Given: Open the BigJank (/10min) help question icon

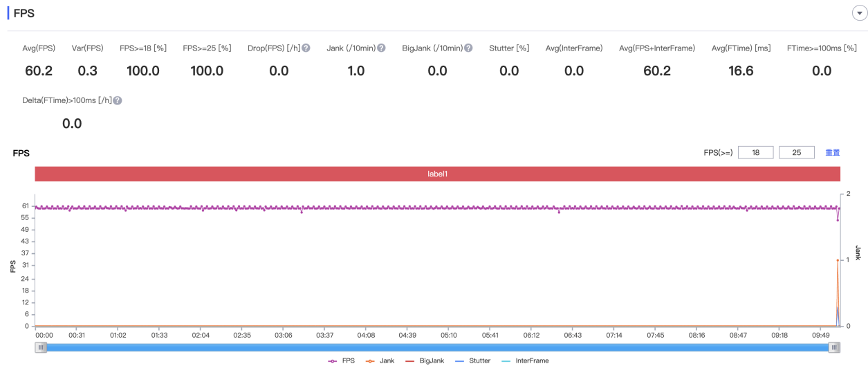Looking at the screenshot, I should [468, 48].
